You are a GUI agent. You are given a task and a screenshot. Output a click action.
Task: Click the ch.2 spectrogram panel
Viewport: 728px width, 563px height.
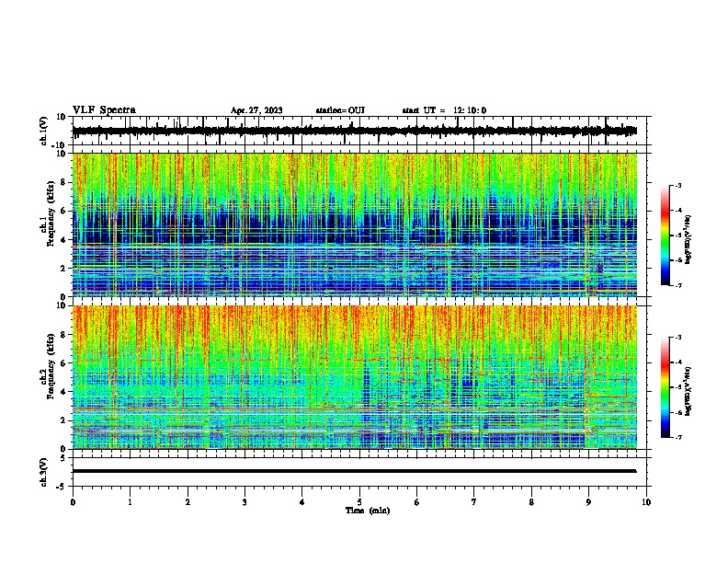[354, 377]
